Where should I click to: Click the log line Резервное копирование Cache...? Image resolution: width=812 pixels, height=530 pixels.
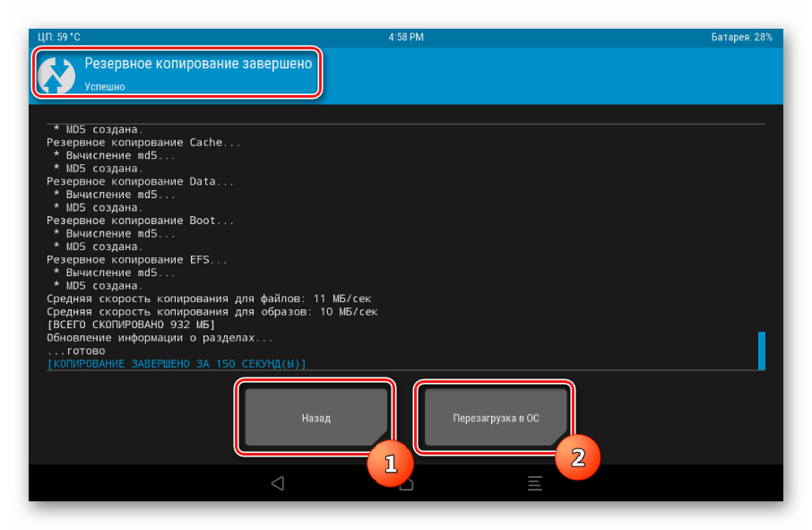(143, 143)
